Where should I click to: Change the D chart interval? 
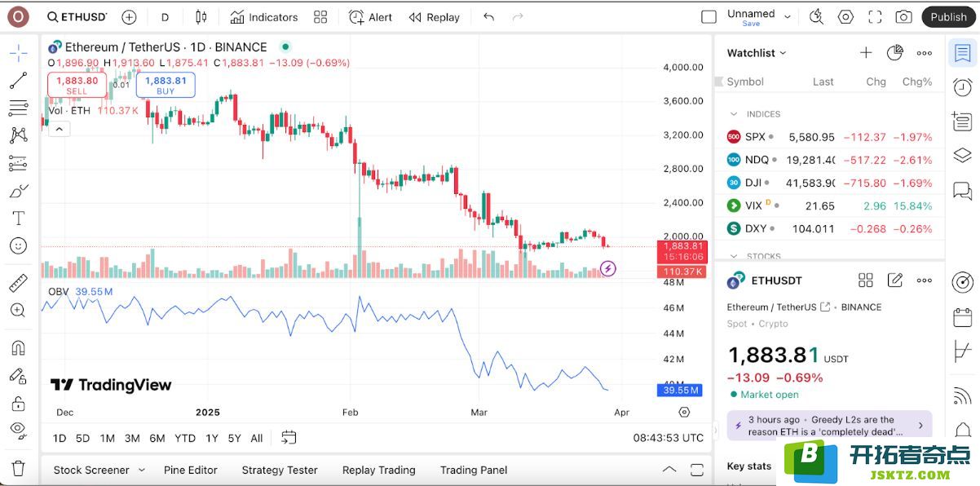click(166, 17)
